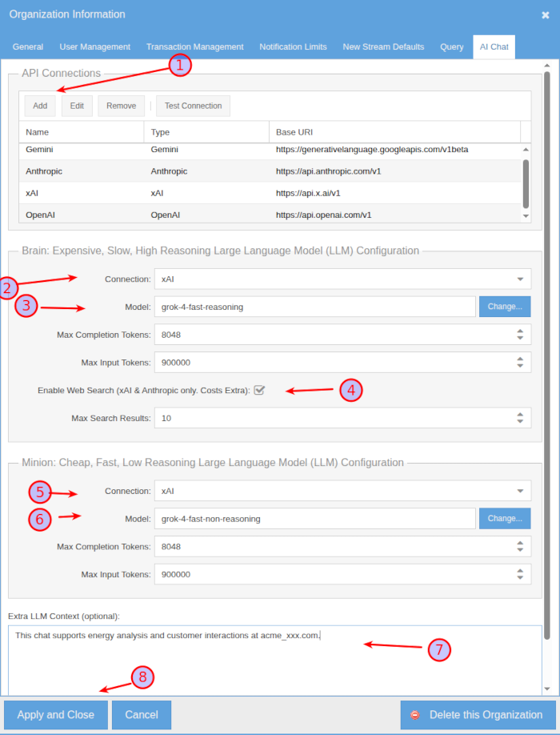Image resolution: width=560 pixels, height=735 pixels.
Task: Toggle Enable Web Search checkbox
Action: coord(259,390)
